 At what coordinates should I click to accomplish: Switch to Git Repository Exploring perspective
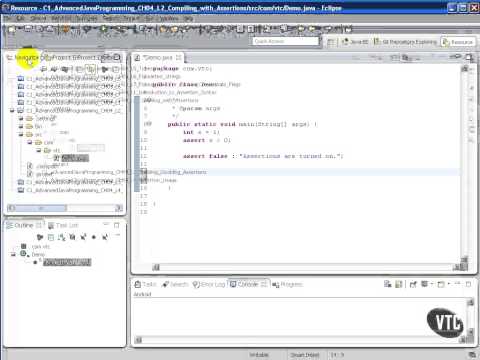[405, 42]
